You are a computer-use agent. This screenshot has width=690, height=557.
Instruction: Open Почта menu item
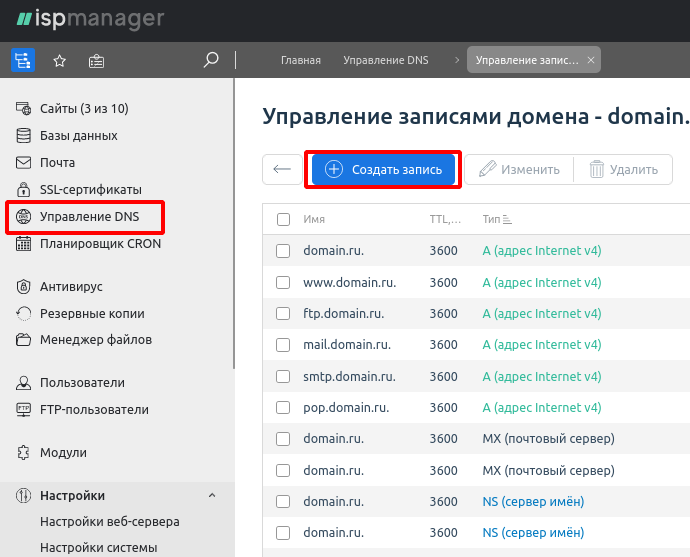pos(57,163)
